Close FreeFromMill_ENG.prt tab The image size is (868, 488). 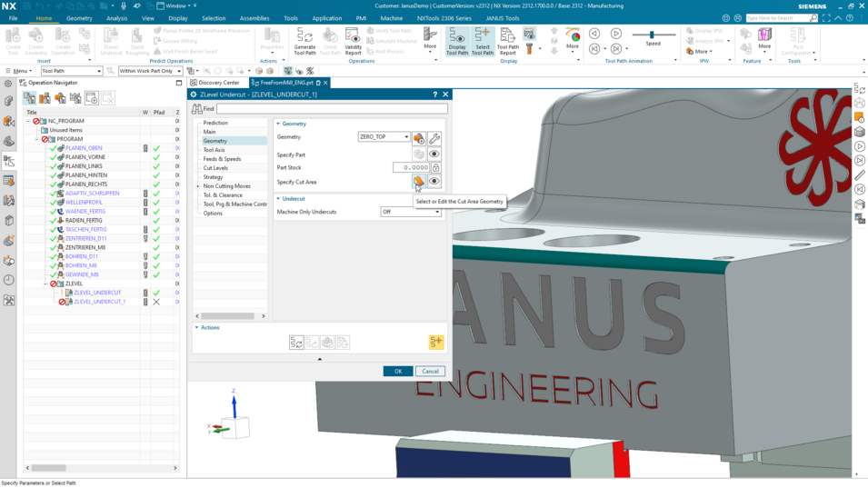click(x=325, y=83)
